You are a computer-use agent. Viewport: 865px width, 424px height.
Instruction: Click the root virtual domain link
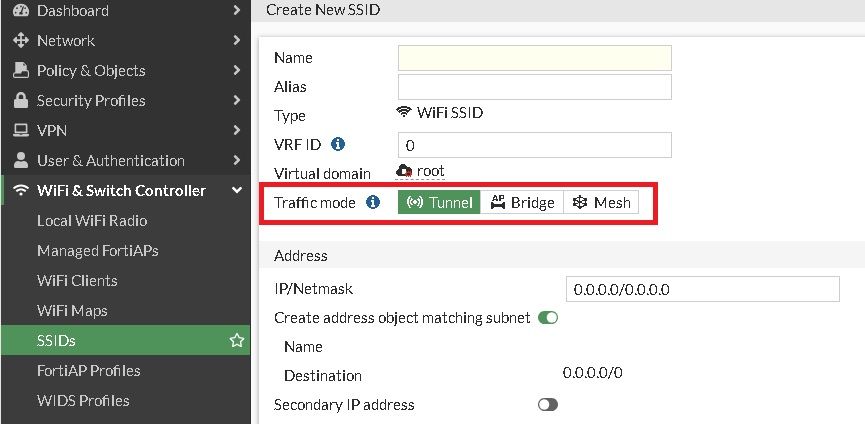[x=430, y=172]
